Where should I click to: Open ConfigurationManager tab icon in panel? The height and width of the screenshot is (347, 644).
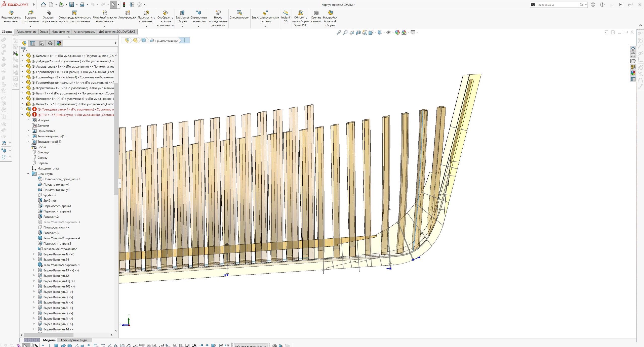click(x=42, y=43)
